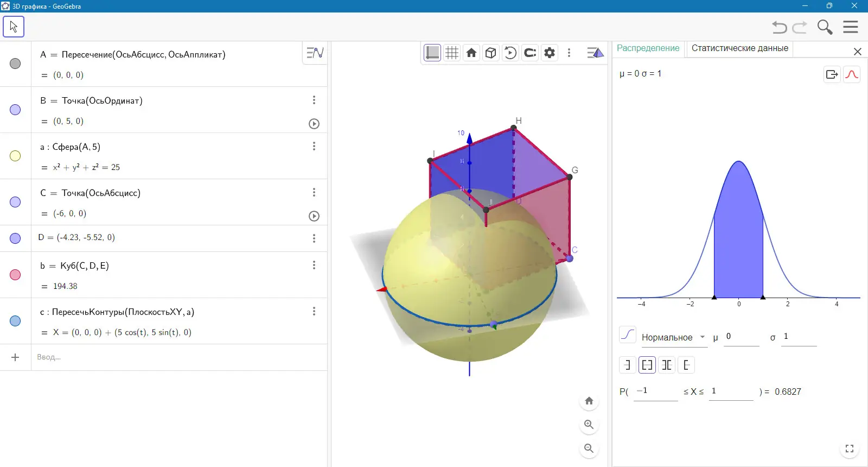Viewport: 868px width, 467px height.
Task: Zoom in the 3D view
Action: 589,425
